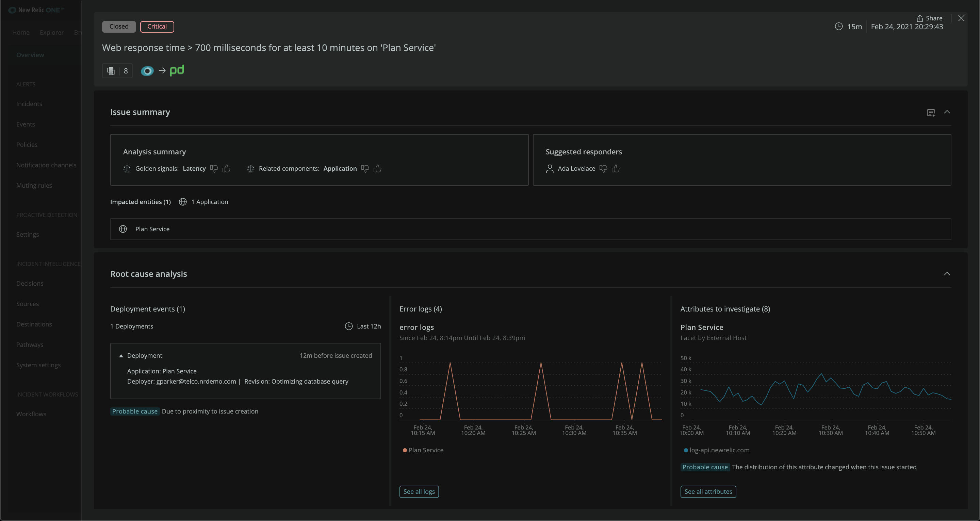Click the Closed status badge

pyautogui.click(x=119, y=27)
